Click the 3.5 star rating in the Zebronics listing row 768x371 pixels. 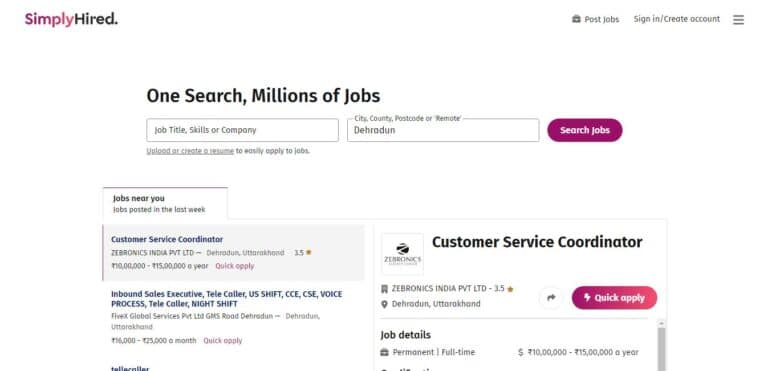coord(303,253)
